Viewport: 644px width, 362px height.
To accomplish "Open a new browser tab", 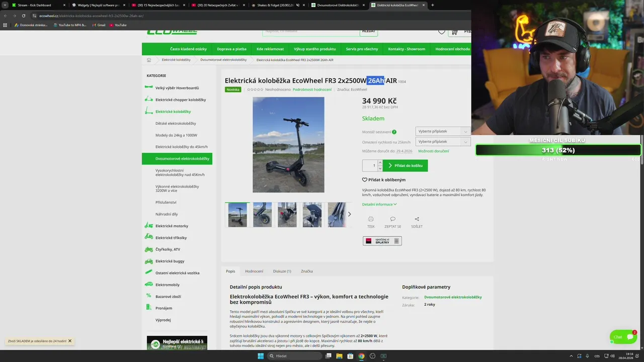I will click(x=432, y=5).
